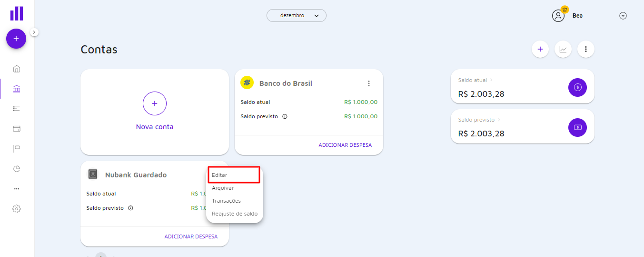Click the Nova conta label
The height and width of the screenshot is (257, 644).
tap(155, 127)
